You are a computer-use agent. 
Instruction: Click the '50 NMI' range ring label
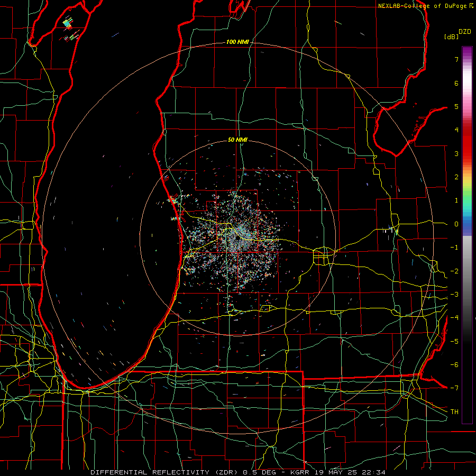[x=237, y=140]
